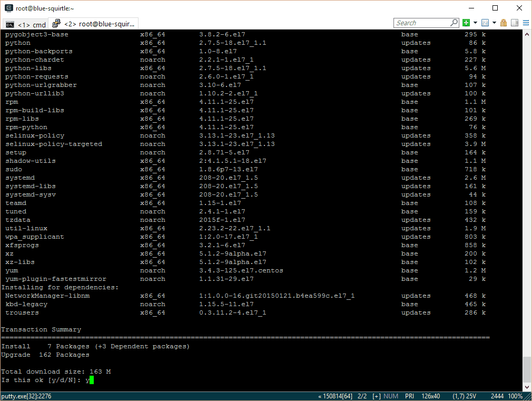The width and height of the screenshot is (532, 401).
Task: Select the <2> root@blue-squirtle tab
Action: pos(94,24)
